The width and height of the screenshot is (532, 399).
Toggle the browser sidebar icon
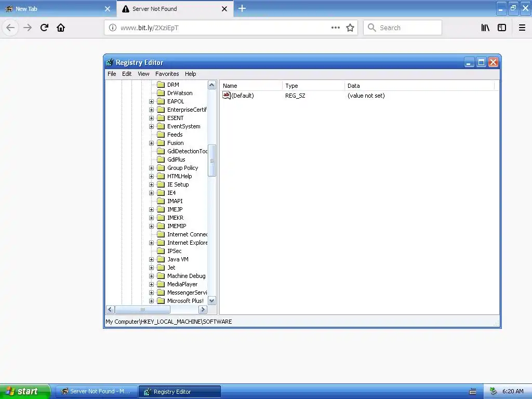click(502, 28)
